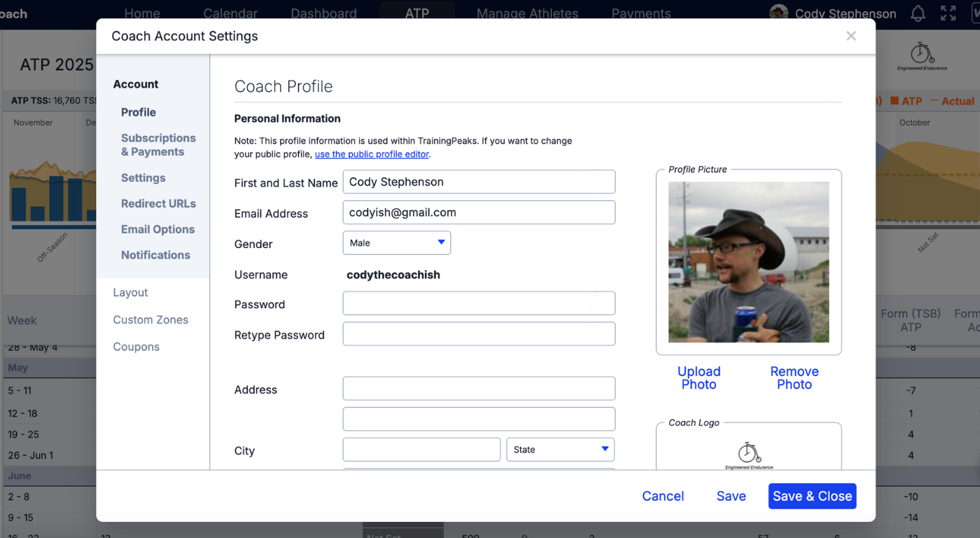The image size is (980, 538).
Task: Select Account section in sidebar
Action: (136, 84)
